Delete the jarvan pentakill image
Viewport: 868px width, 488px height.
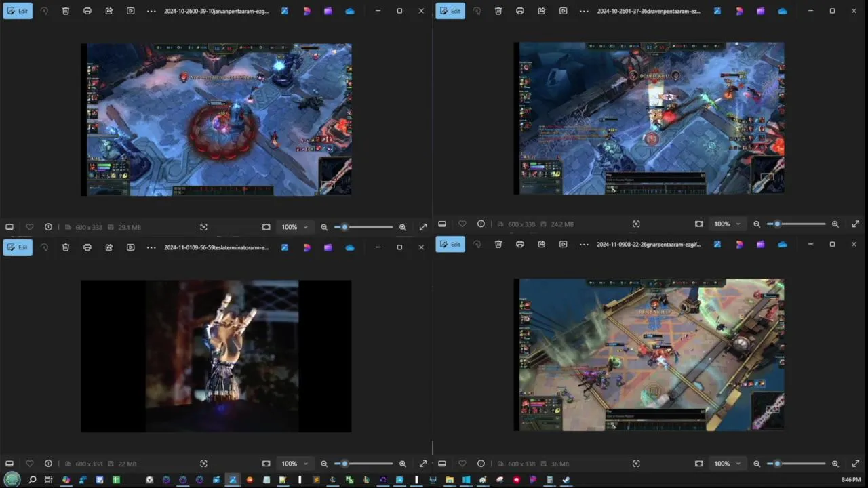(66, 11)
